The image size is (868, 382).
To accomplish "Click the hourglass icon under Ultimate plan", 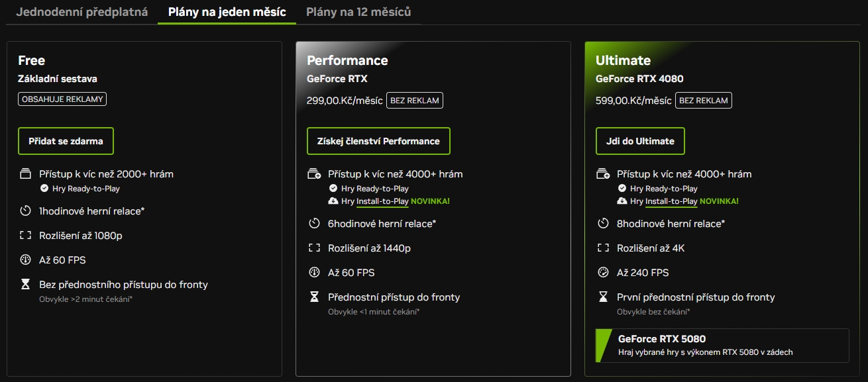I will pyautogui.click(x=604, y=297).
